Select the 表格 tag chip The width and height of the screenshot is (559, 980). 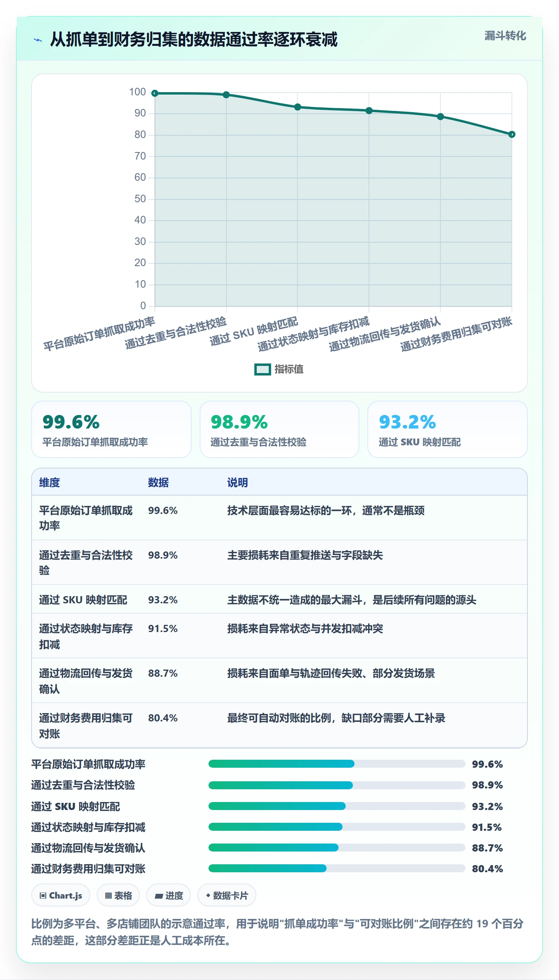pos(118,895)
